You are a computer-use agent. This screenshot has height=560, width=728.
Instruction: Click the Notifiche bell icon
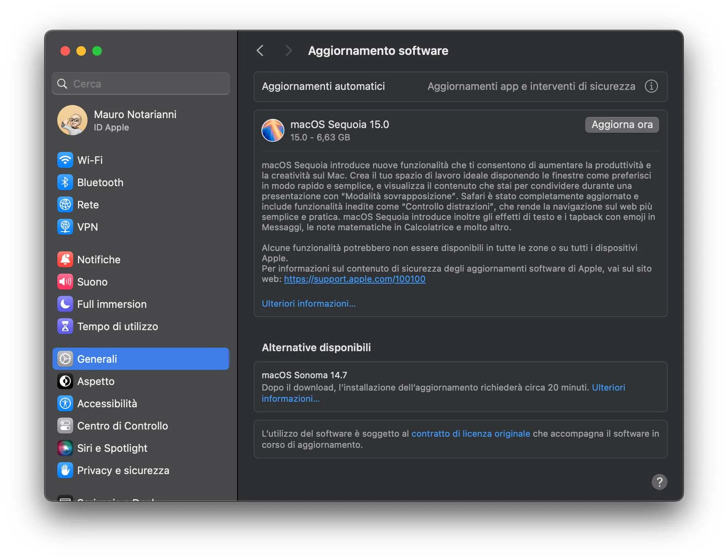pyautogui.click(x=65, y=259)
